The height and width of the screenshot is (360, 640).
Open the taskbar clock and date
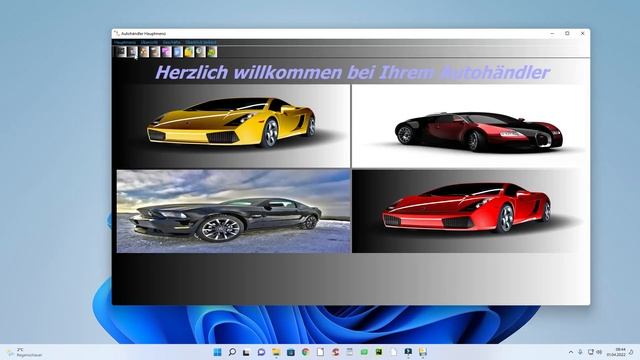click(x=616, y=352)
